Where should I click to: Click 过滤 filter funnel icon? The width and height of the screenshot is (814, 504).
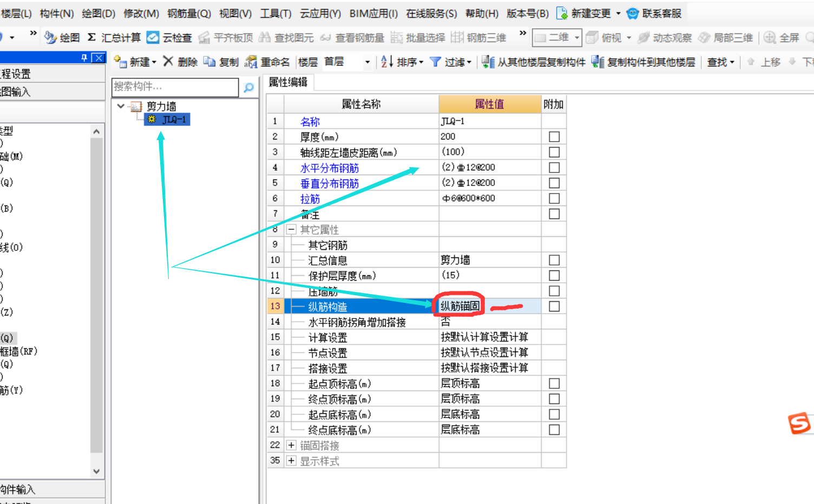[435, 62]
